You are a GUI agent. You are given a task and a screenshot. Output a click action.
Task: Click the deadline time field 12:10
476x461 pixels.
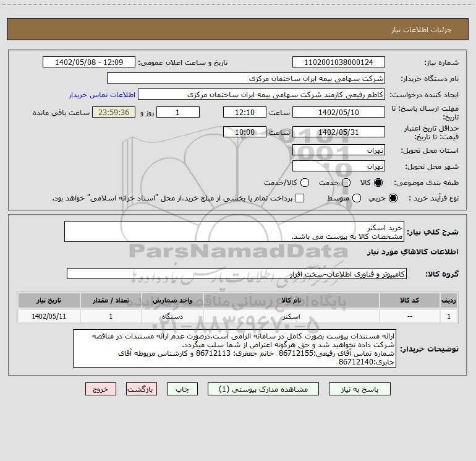click(245, 112)
